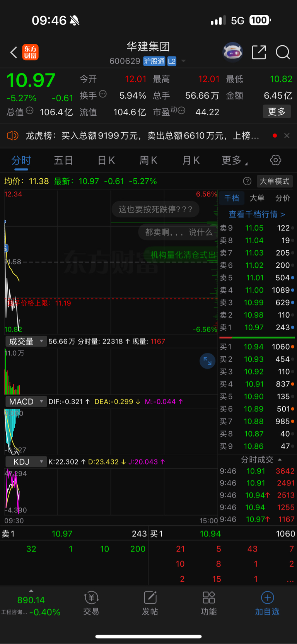Open the 龙虎榜 news banner text
297x644 pixels.
click(142, 136)
